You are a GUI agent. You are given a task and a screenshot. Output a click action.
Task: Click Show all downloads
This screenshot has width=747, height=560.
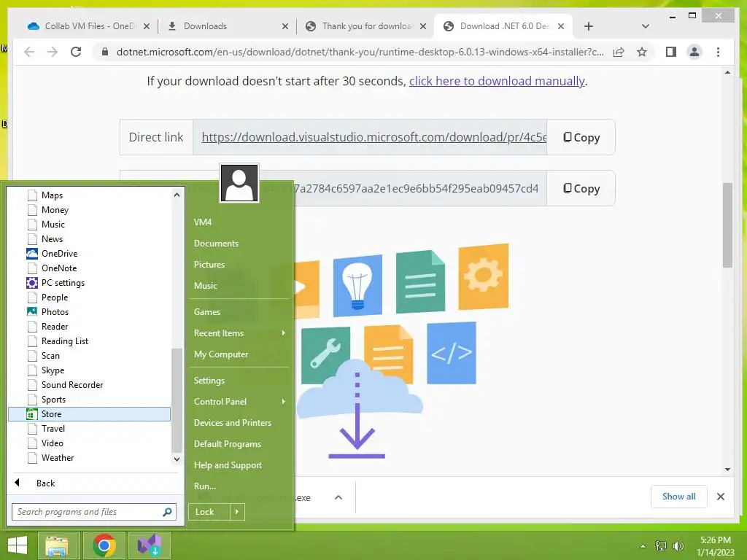[x=679, y=497]
